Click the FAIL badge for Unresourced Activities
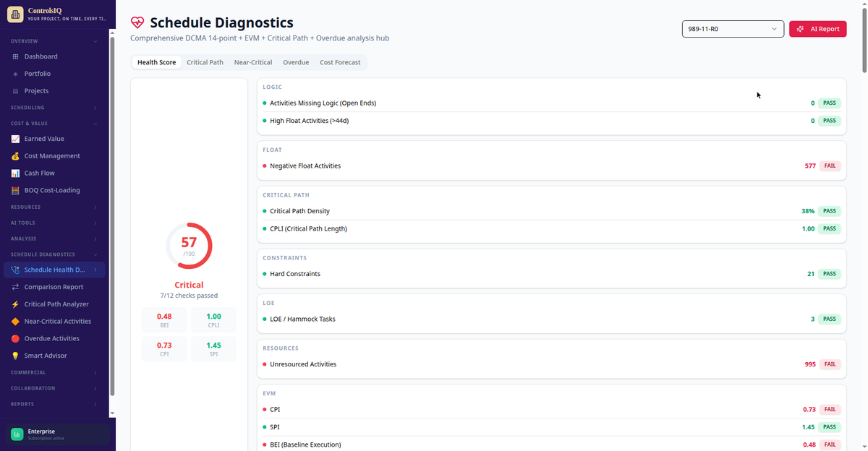 [830, 364]
